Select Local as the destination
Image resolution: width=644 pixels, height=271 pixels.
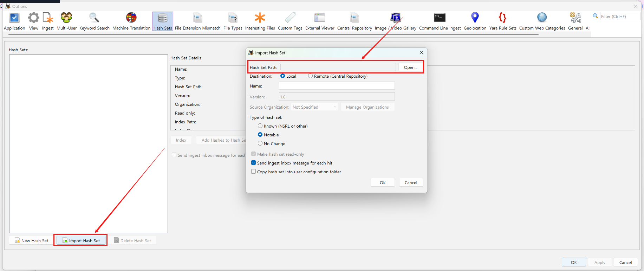tap(282, 76)
